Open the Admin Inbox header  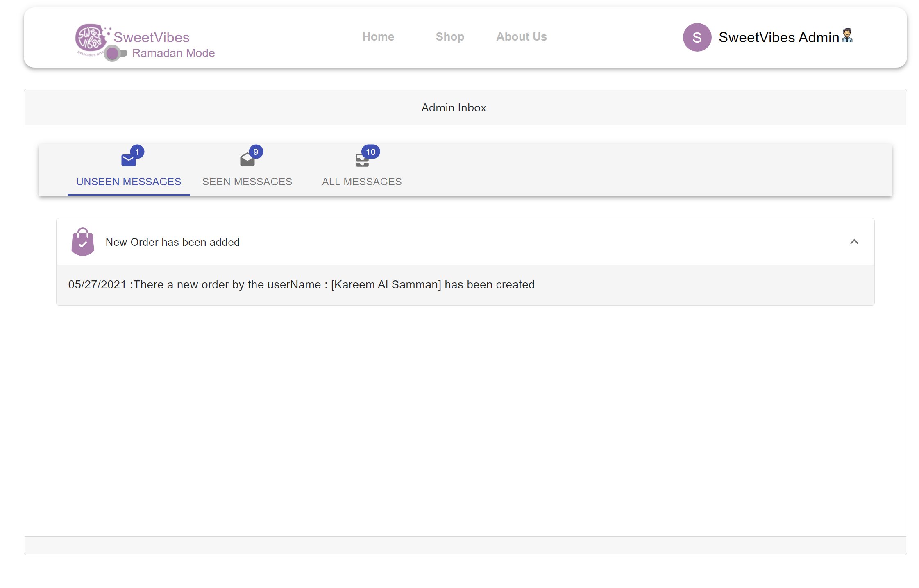[x=453, y=107]
